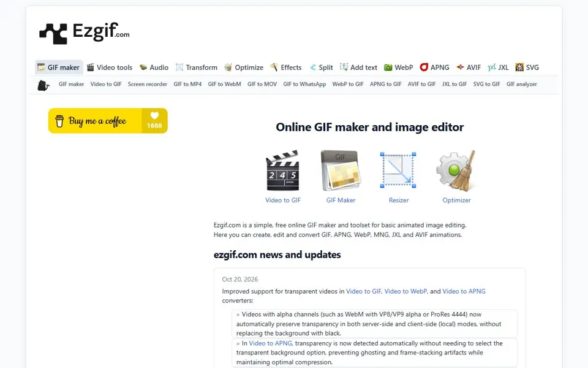Viewport: 588px width, 368px height.
Task: Click 'Online GIF maker and image editor' heading
Action: [370, 128]
